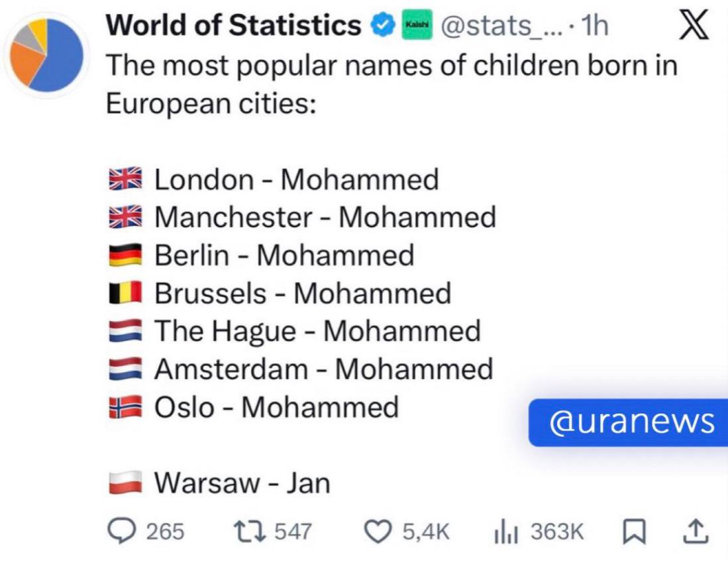Click the London - Mohammed line
This screenshot has height=564, width=728.
(x=296, y=179)
